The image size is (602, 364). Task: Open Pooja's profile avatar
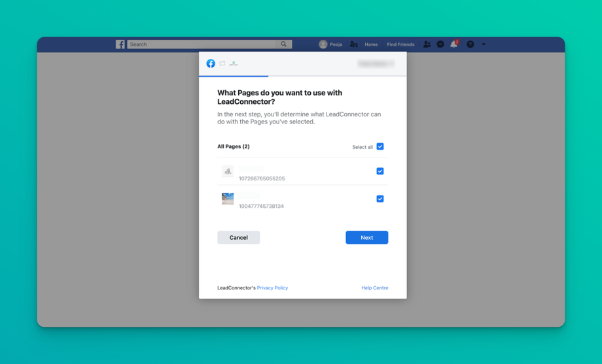point(323,44)
